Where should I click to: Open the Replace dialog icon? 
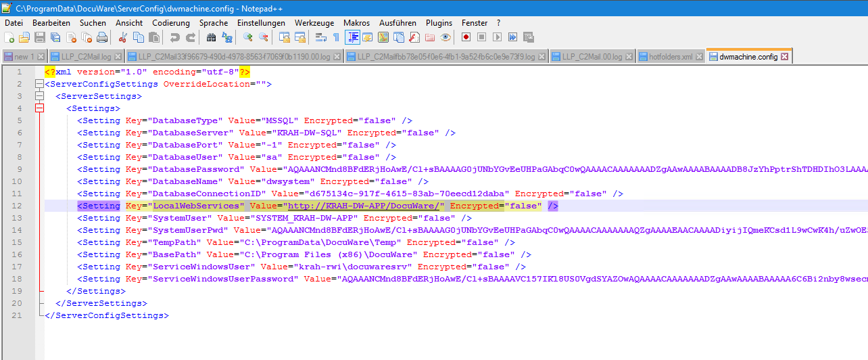click(226, 37)
